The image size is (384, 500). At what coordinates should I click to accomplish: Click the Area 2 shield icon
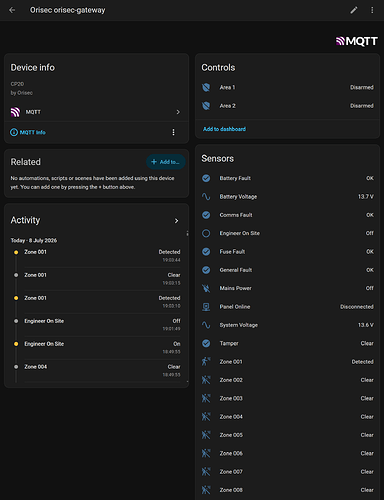206,106
